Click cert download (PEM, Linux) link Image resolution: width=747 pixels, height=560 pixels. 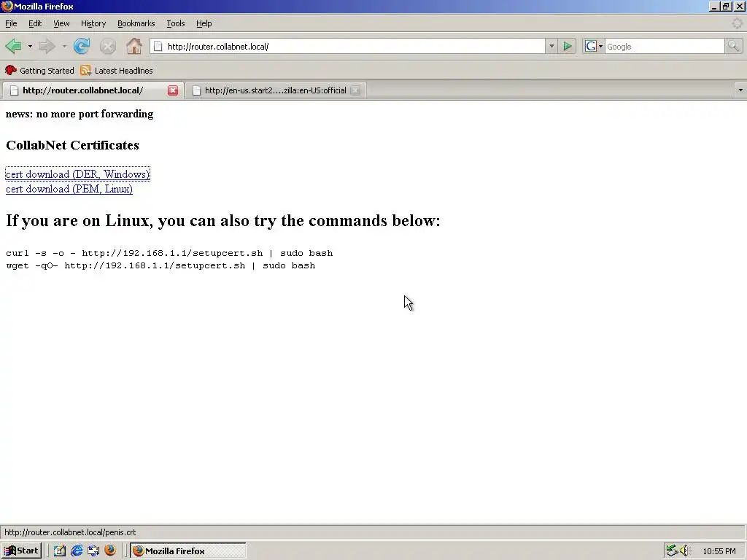click(69, 189)
